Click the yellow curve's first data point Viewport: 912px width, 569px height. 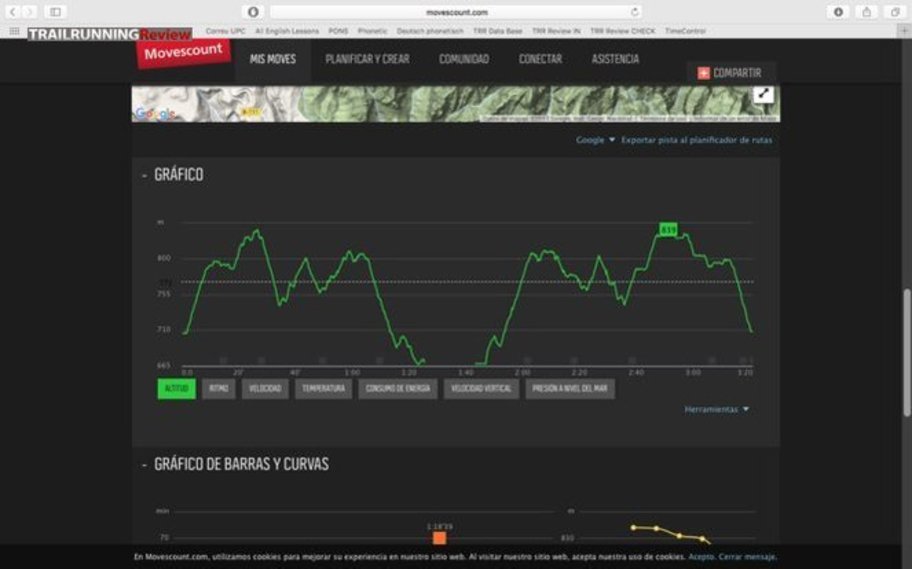click(x=633, y=528)
